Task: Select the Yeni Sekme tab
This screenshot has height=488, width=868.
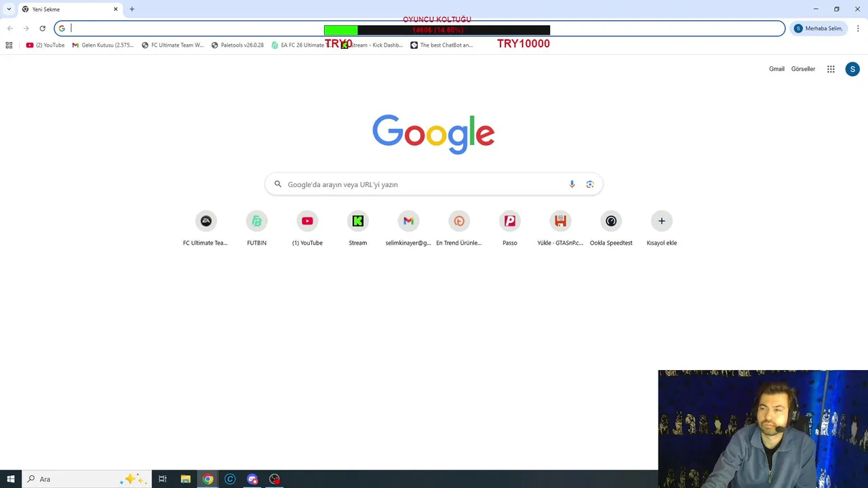Action: click(70, 9)
